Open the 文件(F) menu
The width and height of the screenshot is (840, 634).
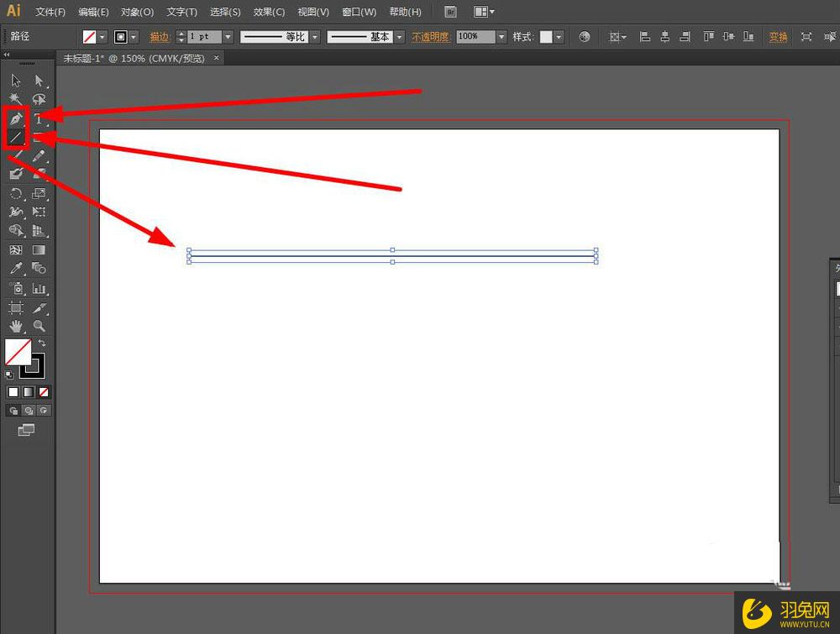pos(50,12)
